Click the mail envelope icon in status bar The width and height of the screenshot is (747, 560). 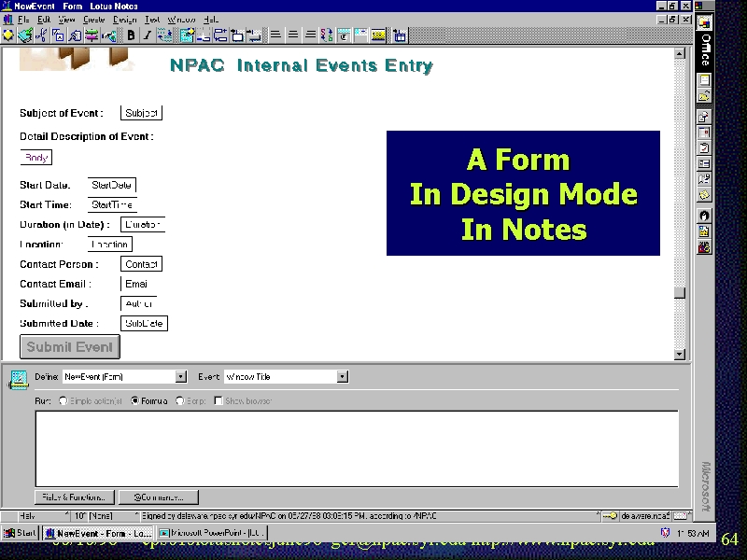pos(680,516)
